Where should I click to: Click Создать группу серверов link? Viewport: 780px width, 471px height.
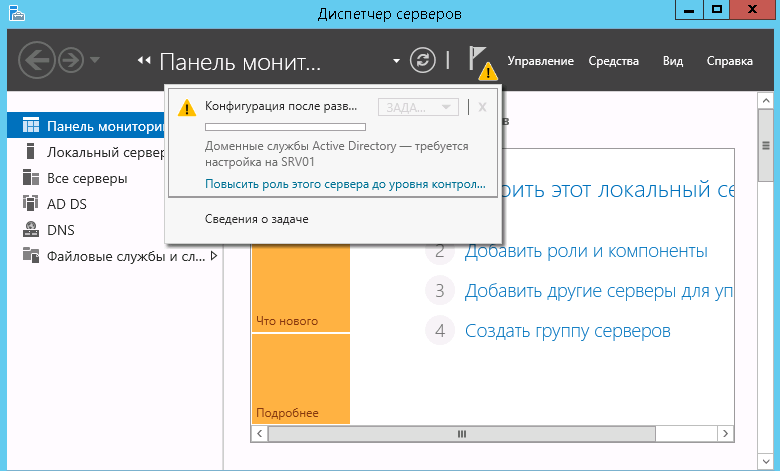pos(568,330)
